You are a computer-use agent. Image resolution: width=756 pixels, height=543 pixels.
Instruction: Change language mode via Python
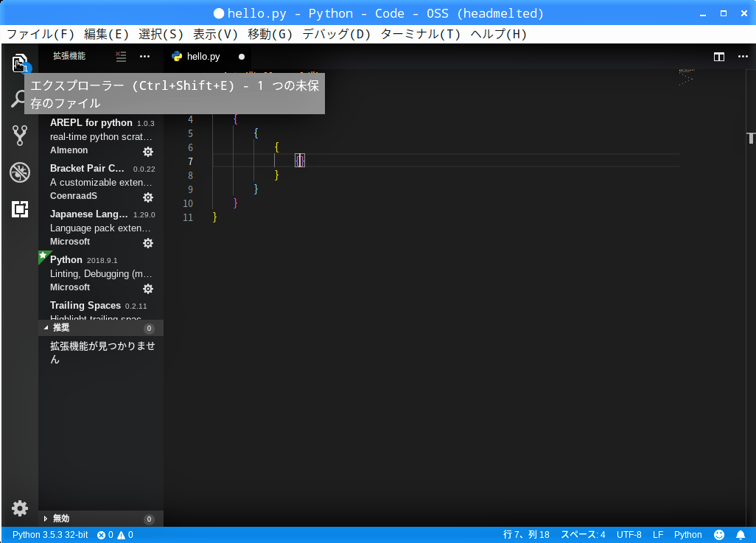[688, 535]
